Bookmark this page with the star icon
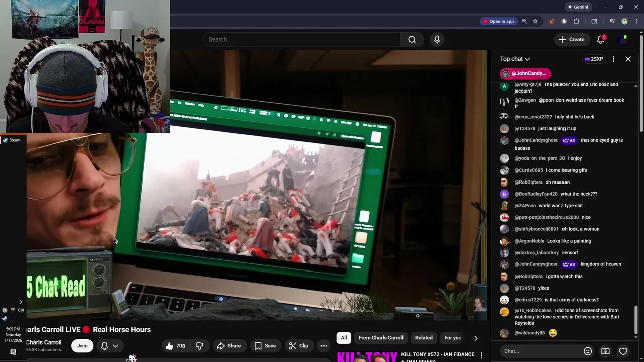 pyautogui.click(x=535, y=21)
